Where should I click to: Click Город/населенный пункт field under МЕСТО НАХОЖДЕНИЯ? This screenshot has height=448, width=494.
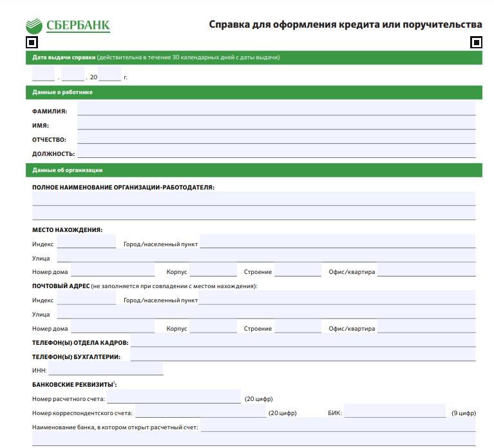tap(337, 241)
